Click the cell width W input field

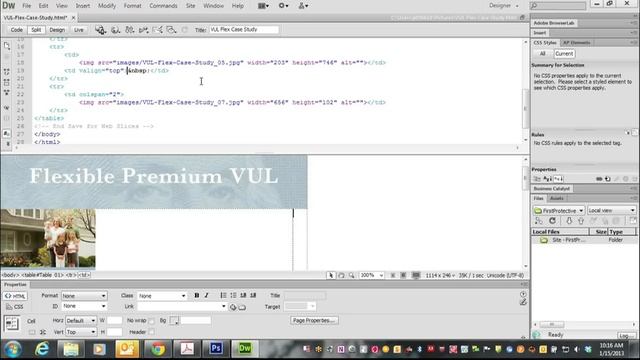pos(114,321)
